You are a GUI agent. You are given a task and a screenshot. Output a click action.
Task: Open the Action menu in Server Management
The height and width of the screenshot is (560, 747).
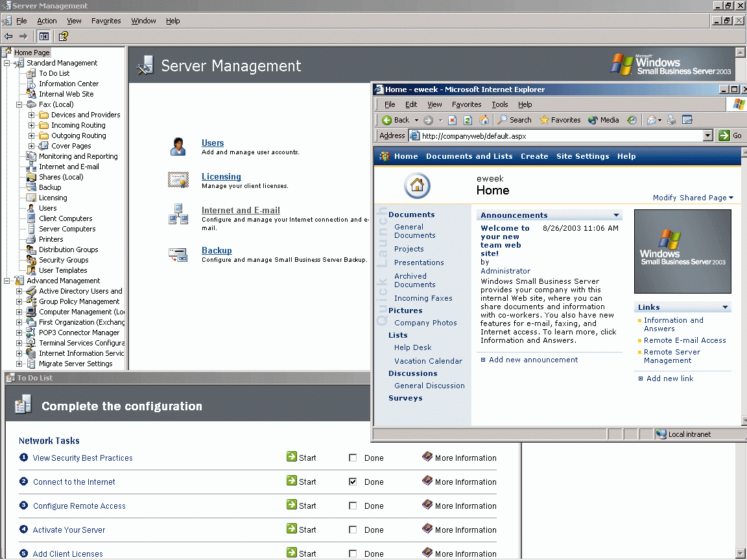[x=47, y=21]
